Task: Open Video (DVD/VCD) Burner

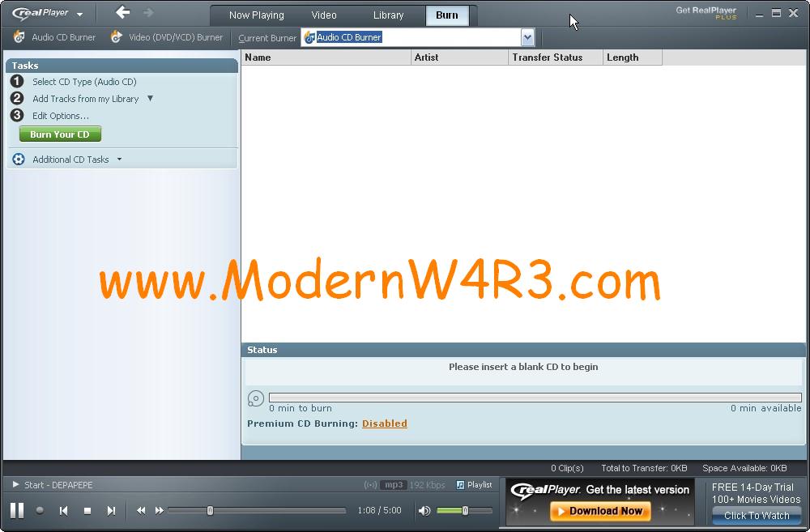Action: coord(167,37)
